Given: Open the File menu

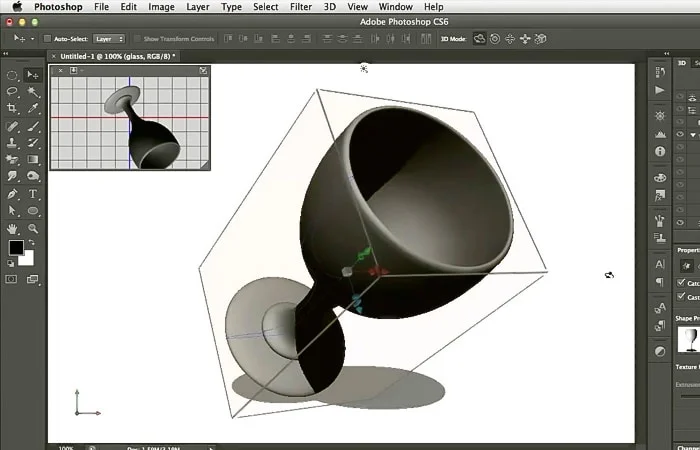Looking at the screenshot, I should (x=101, y=7).
